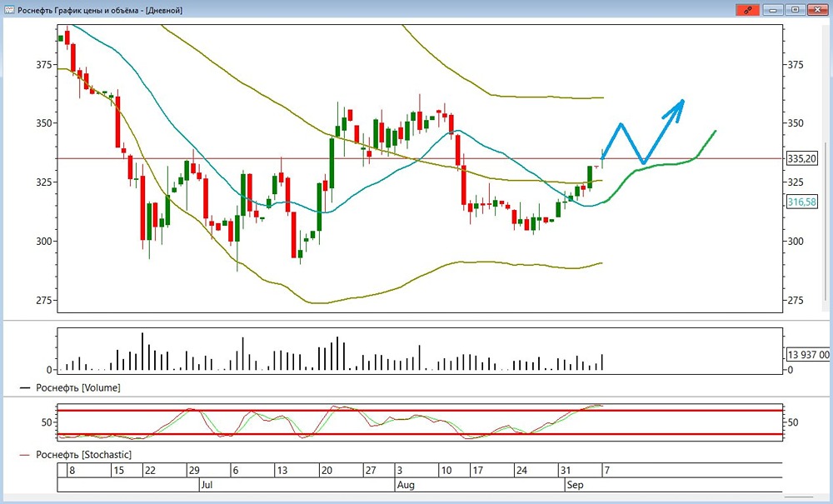
Task: Click the date '13' on the time axis
Action: coord(282,471)
